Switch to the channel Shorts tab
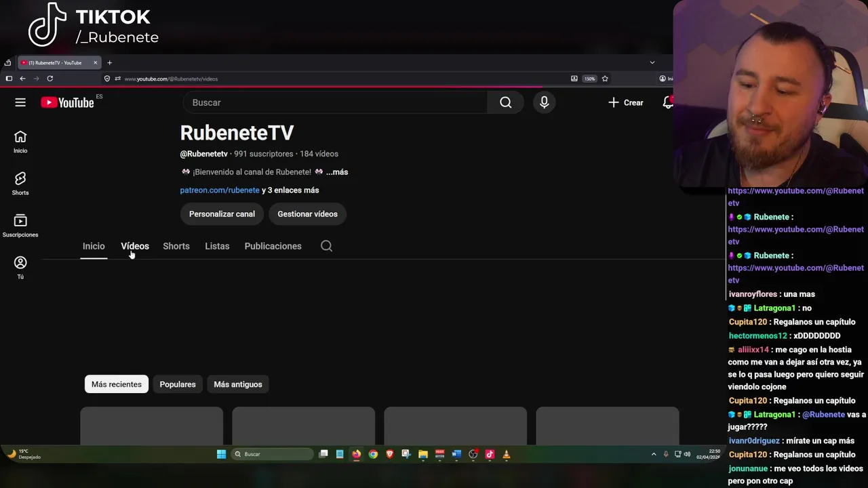The height and width of the screenshot is (488, 868). [x=176, y=246]
